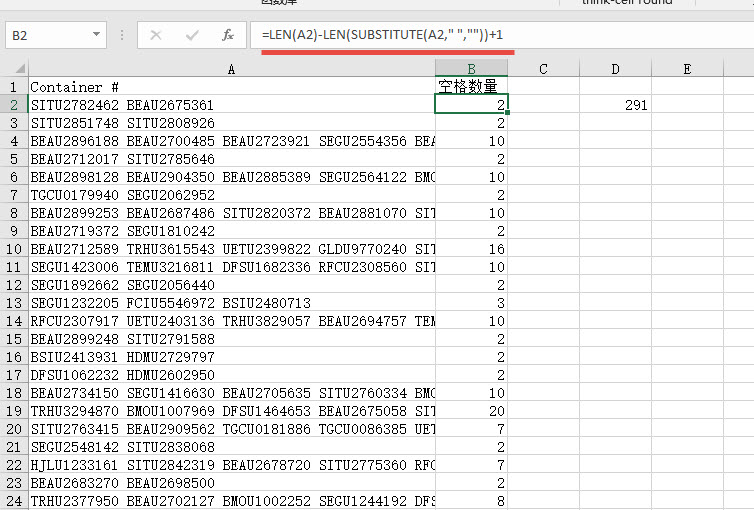This screenshot has height=510, width=754.
Task: Open the Name Box dropdown arrow
Action: point(96,35)
